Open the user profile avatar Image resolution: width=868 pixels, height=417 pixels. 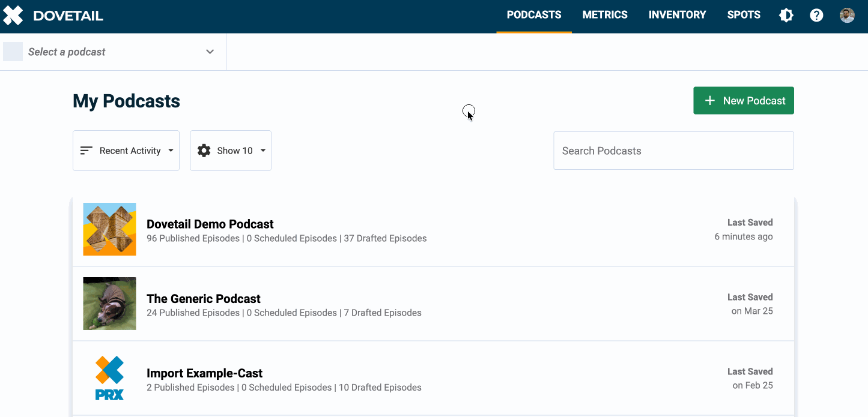847,16
